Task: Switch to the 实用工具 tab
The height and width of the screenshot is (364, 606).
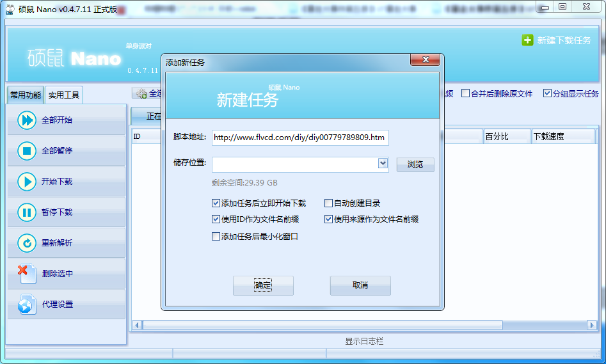Action: tap(64, 95)
